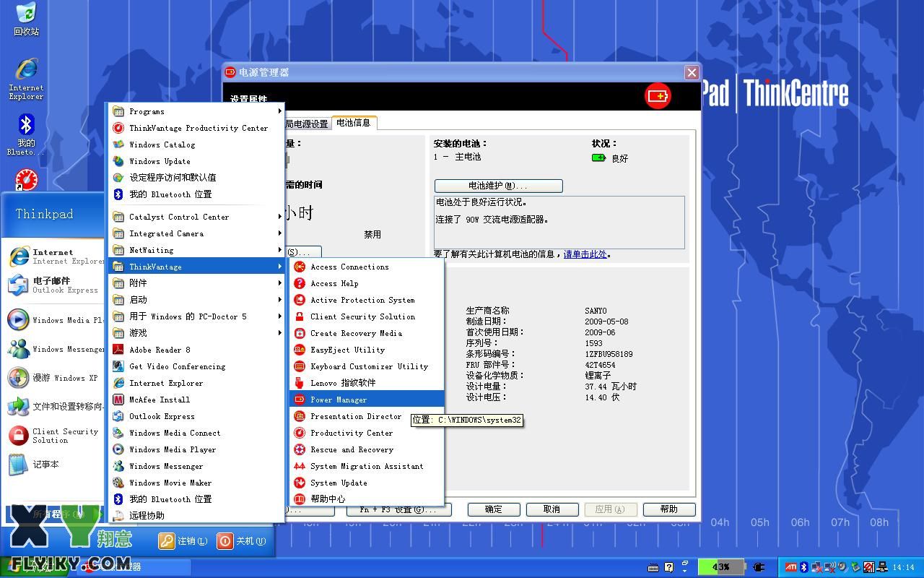Select manufacture date 2009-05-08
The width and height of the screenshot is (924, 578).
(x=607, y=322)
